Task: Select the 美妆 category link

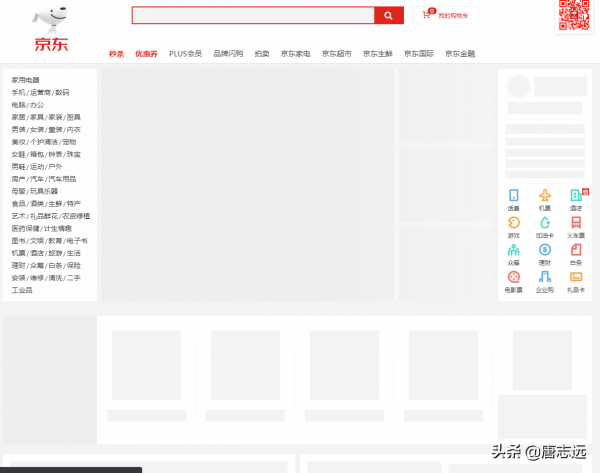Action: coord(18,142)
